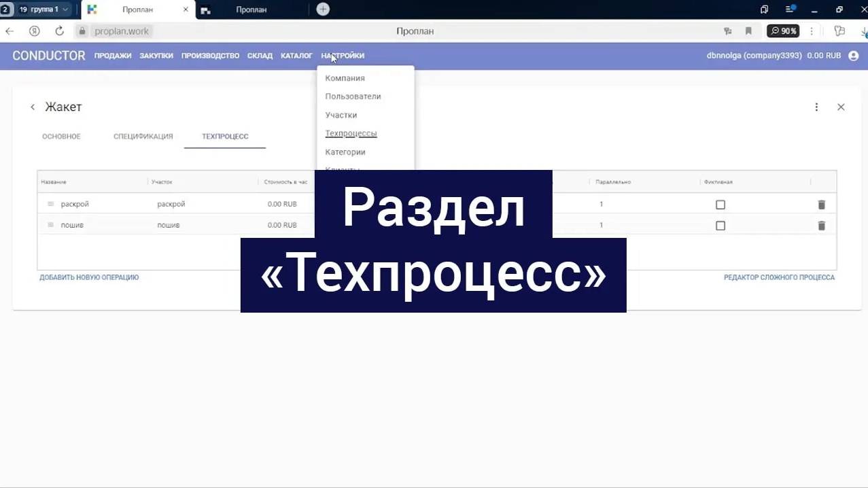Click dbnnolga (company3393) account name
Viewport: 868px width, 488px height.
(x=754, y=56)
